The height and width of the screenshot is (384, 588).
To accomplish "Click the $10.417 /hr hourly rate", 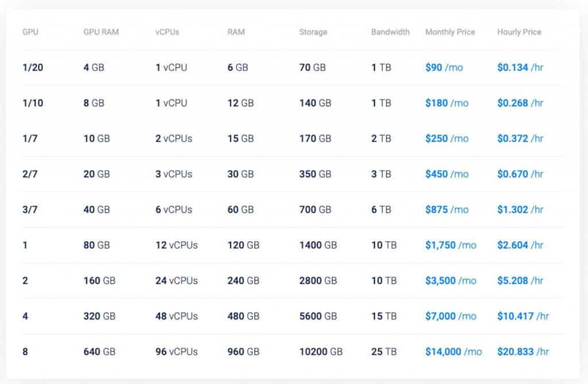I will coord(523,317).
